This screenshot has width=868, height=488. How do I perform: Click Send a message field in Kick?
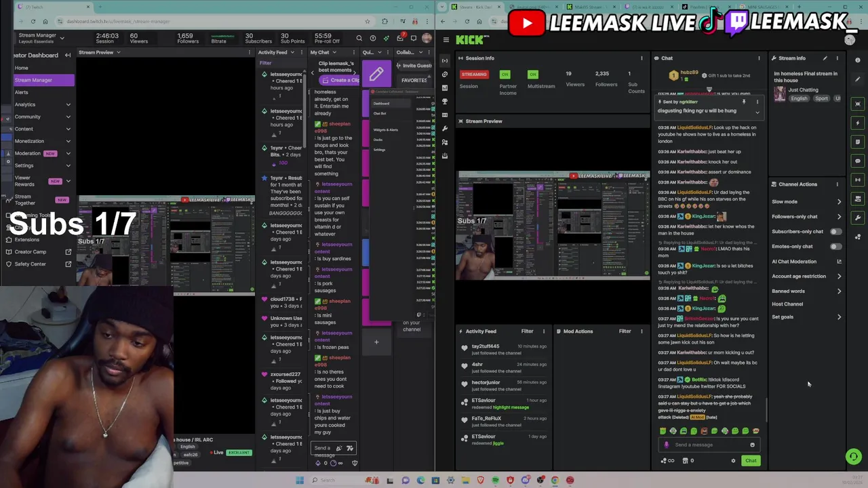pos(708,445)
